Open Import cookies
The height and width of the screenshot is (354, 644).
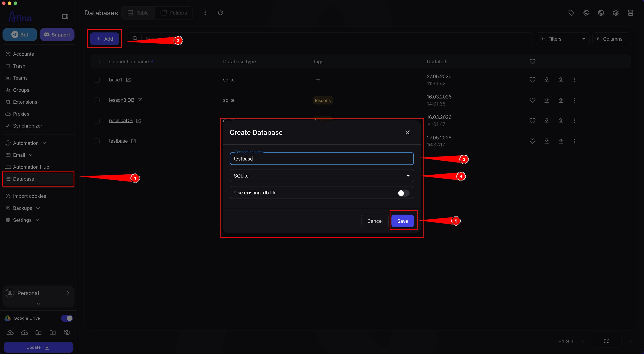pyautogui.click(x=30, y=196)
